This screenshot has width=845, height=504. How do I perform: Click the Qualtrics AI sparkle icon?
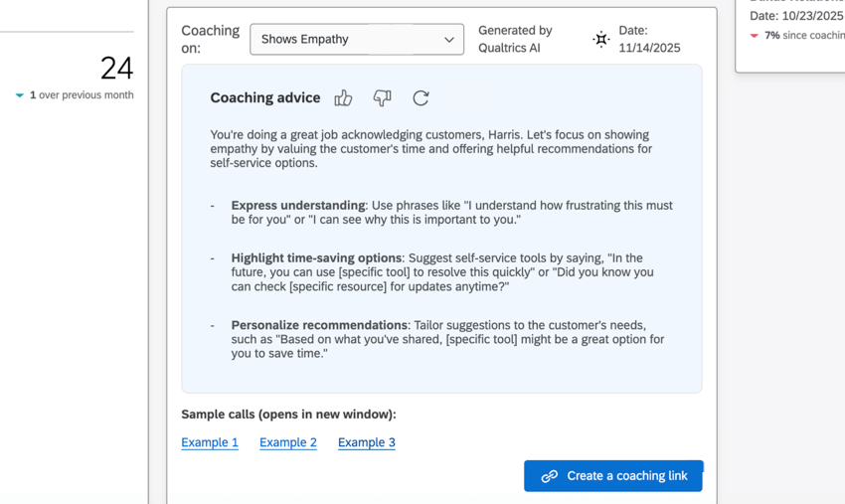coord(600,40)
